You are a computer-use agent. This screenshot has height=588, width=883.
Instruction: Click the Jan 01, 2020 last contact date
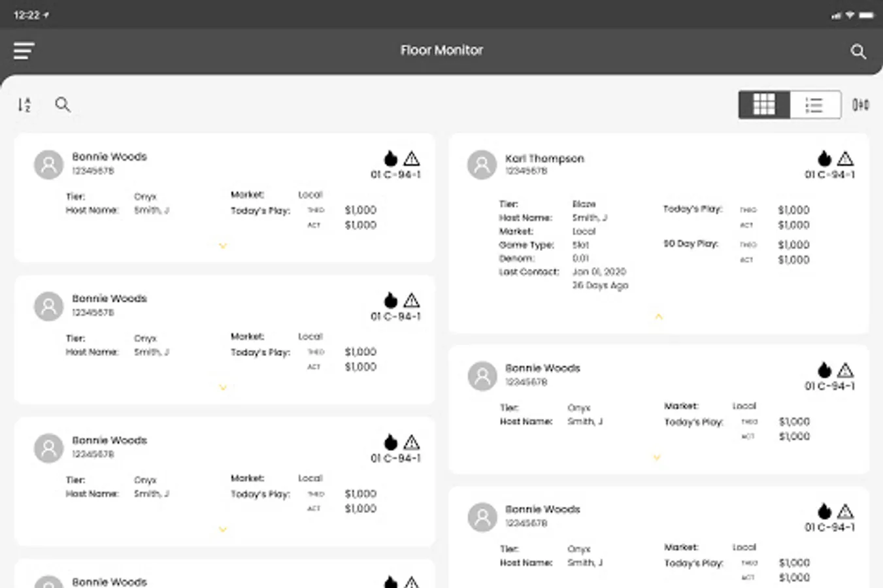(599, 271)
